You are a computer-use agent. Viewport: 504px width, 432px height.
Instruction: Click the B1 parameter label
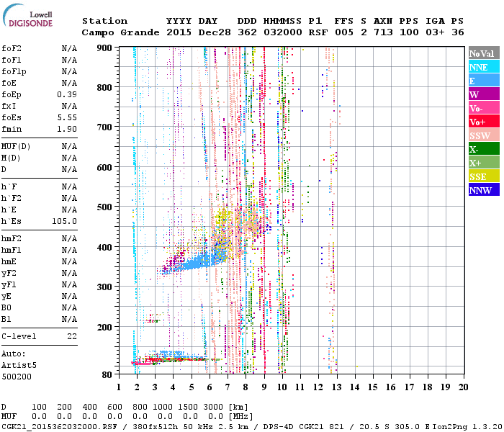coord(6,319)
